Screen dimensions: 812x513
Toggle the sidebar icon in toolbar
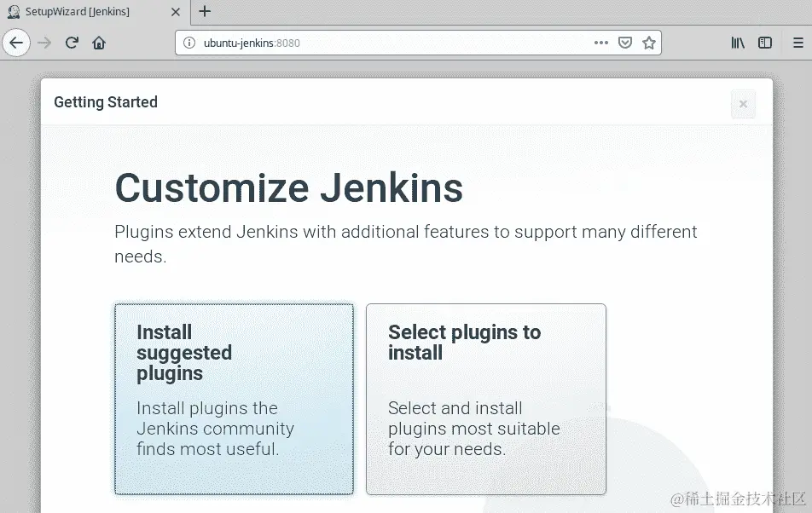point(765,43)
